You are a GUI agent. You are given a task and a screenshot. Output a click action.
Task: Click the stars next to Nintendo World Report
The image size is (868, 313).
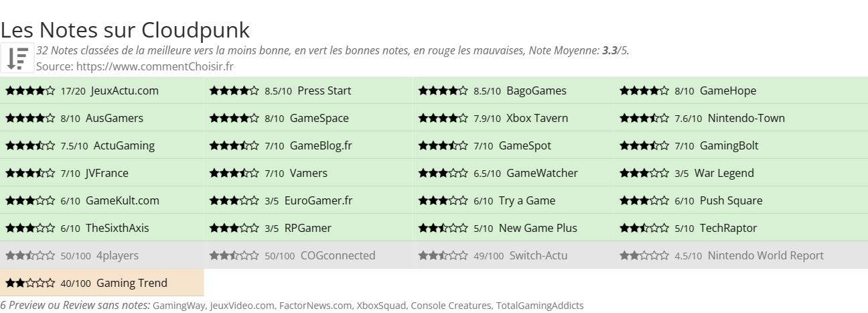tap(644, 255)
